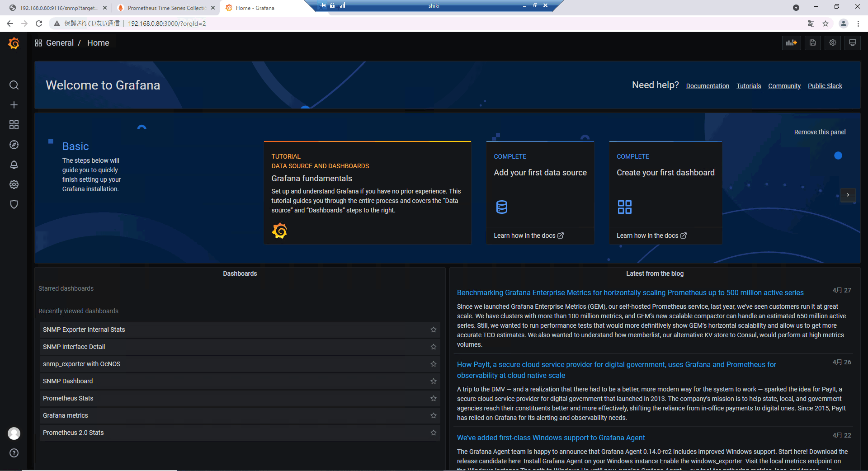Click the Home breadcrumb
The height and width of the screenshot is (471, 868).
pos(98,43)
